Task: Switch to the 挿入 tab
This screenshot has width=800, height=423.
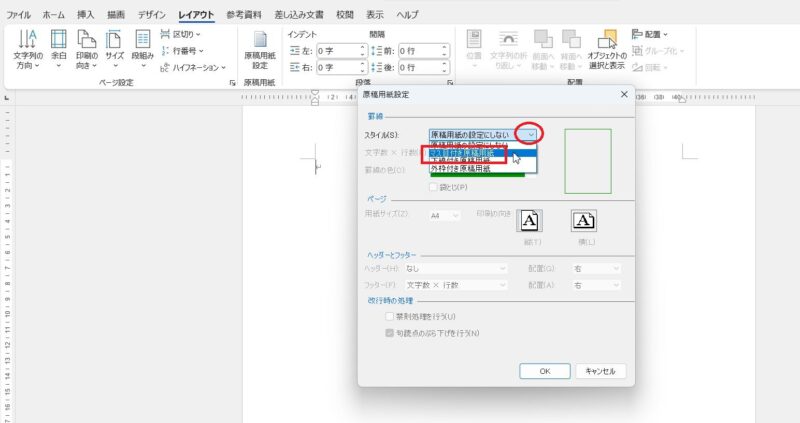Action: [x=86, y=15]
